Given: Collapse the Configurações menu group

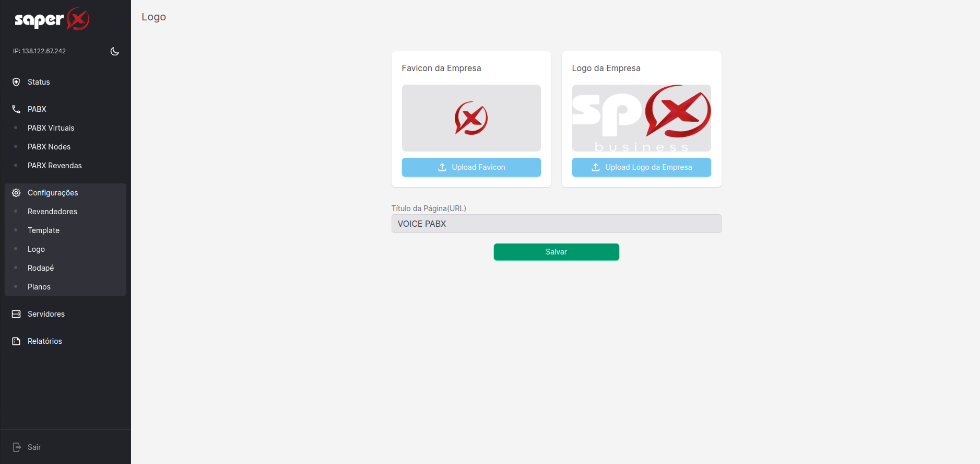Looking at the screenshot, I should pos(53,193).
